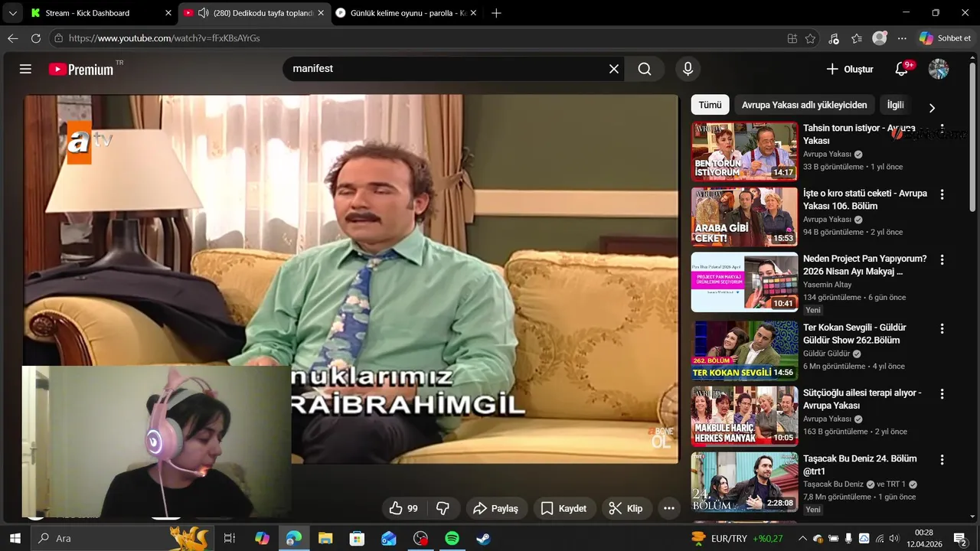Open 'Sütçüoğlu ailesi terapi alıyor' thumbnail
Image resolution: width=980 pixels, height=551 pixels.
tap(744, 416)
